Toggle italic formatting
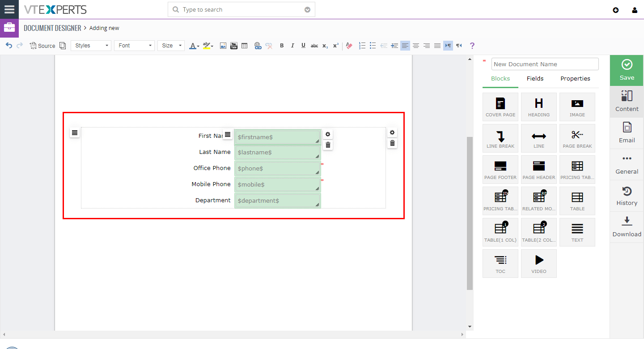The height and width of the screenshot is (349, 644). (292, 46)
